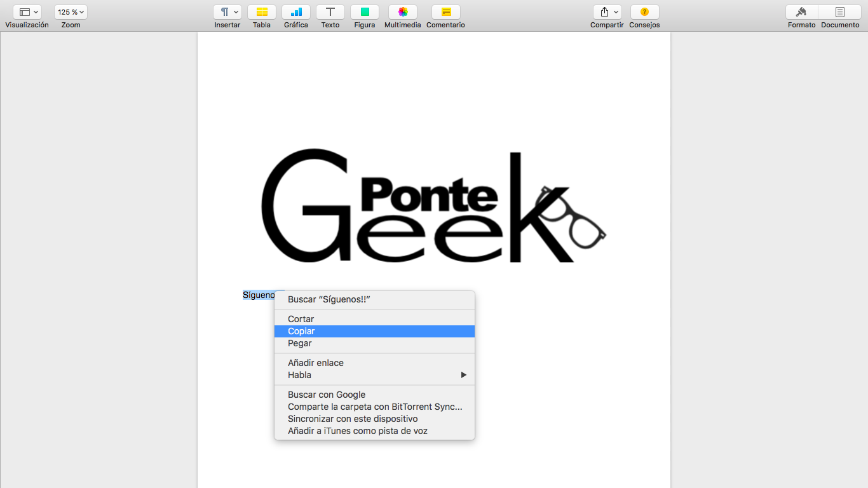Choose Añadir enlace in context menu
This screenshot has width=868, height=488.
tap(374, 363)
